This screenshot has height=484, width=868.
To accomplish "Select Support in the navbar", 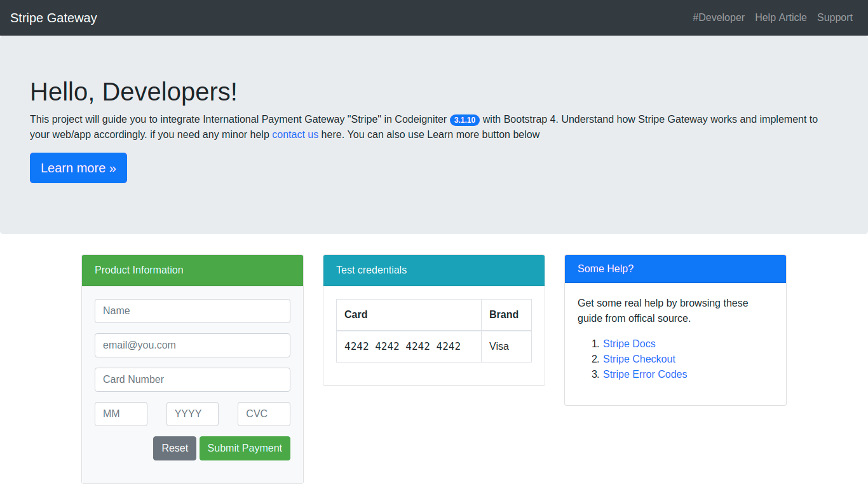I will [x=835, y=18].
